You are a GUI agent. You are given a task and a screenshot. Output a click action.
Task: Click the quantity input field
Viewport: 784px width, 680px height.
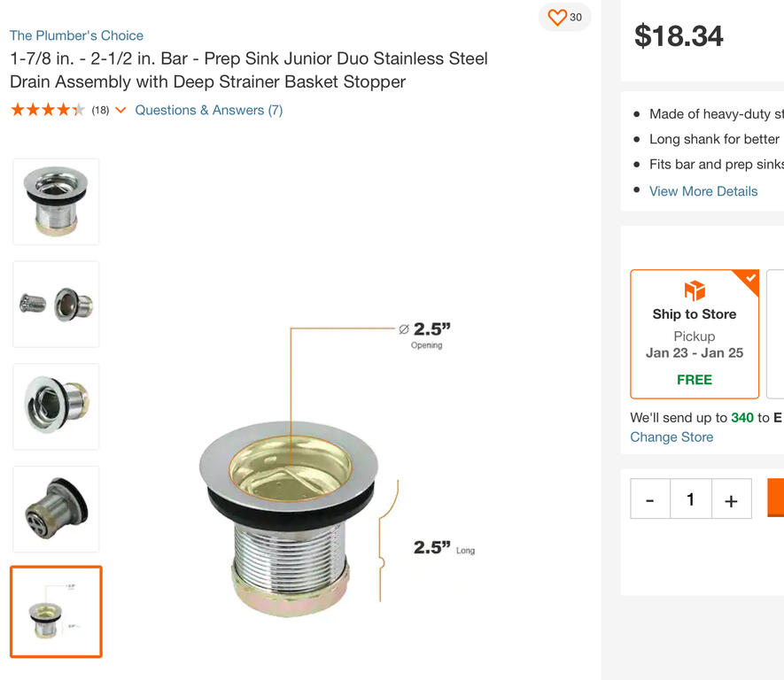[x=690, y=499]
